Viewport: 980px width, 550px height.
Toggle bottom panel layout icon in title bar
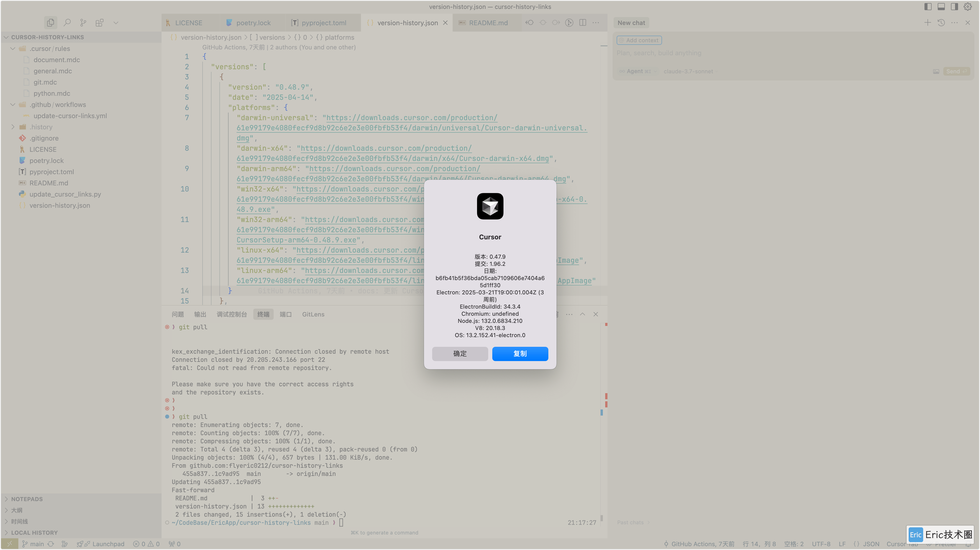point(941,7)
